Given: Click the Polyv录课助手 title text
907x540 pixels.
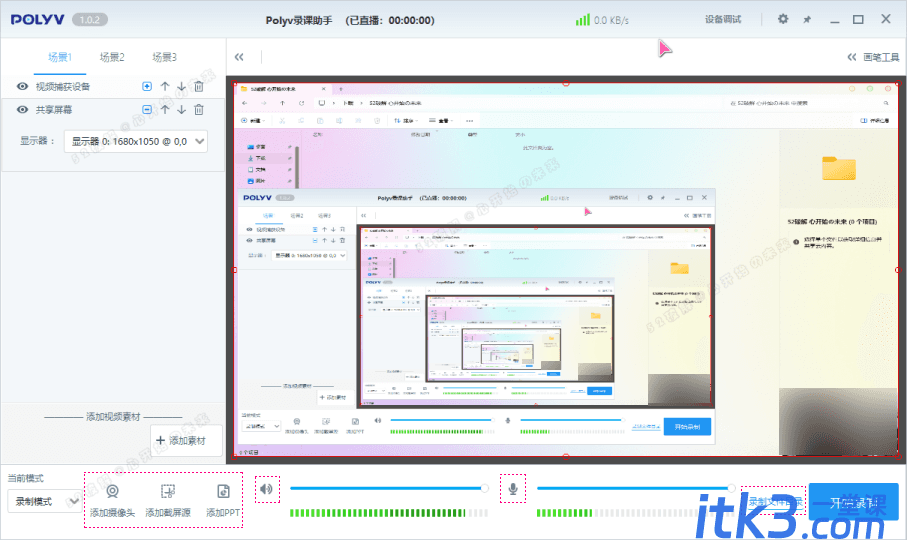Looking at the screenshot, I should click(x=299, y=20).
